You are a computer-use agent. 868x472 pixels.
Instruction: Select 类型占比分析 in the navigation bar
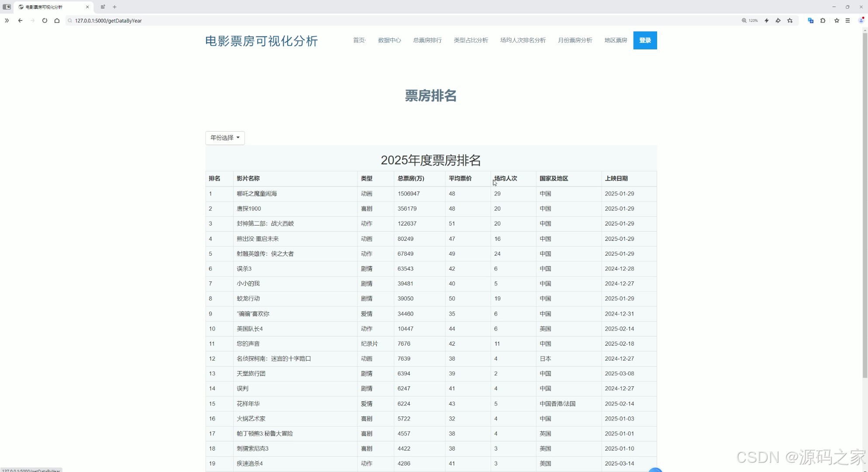pyautogui.click(x=470, y=40)
